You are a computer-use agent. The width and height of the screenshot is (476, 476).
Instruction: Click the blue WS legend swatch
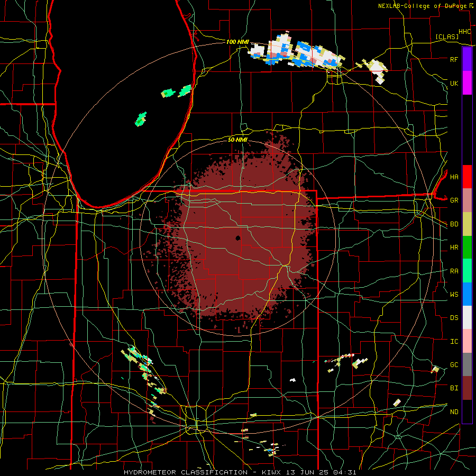click(467, 294)
